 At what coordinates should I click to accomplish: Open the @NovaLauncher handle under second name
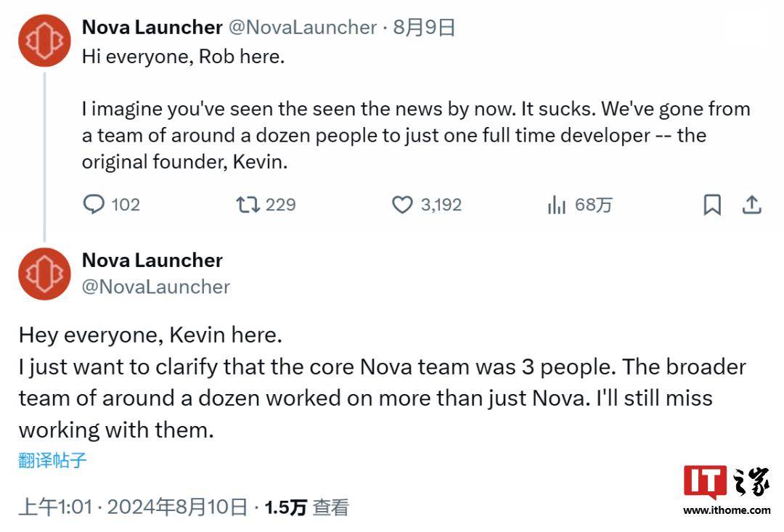pos(156,287)
